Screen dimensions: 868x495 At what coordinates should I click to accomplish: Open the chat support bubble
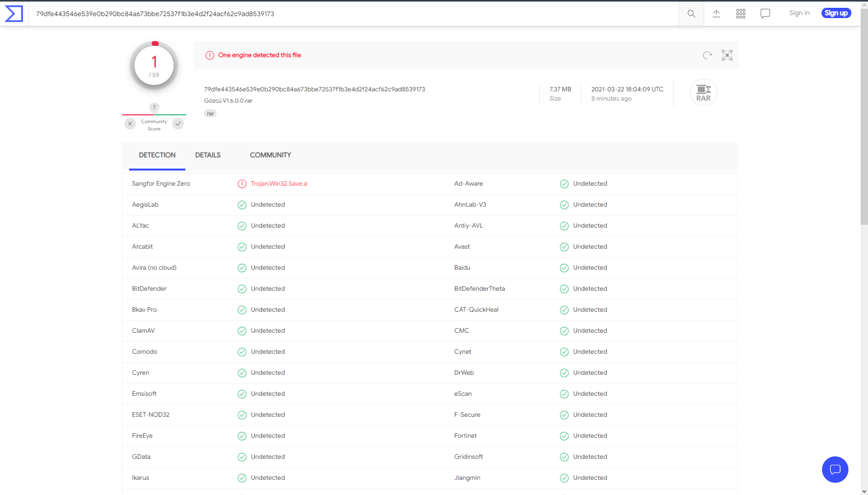click(x=835, y=469)
